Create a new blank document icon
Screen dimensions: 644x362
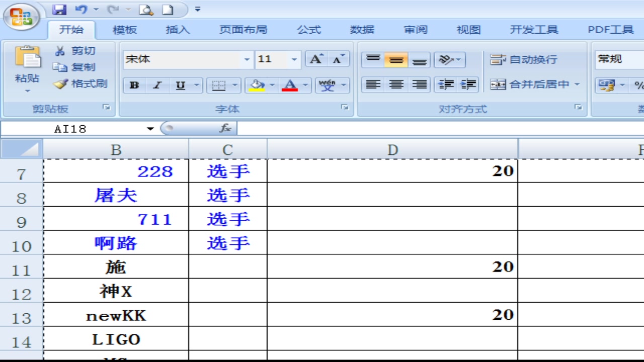click(x=168, y=10)
